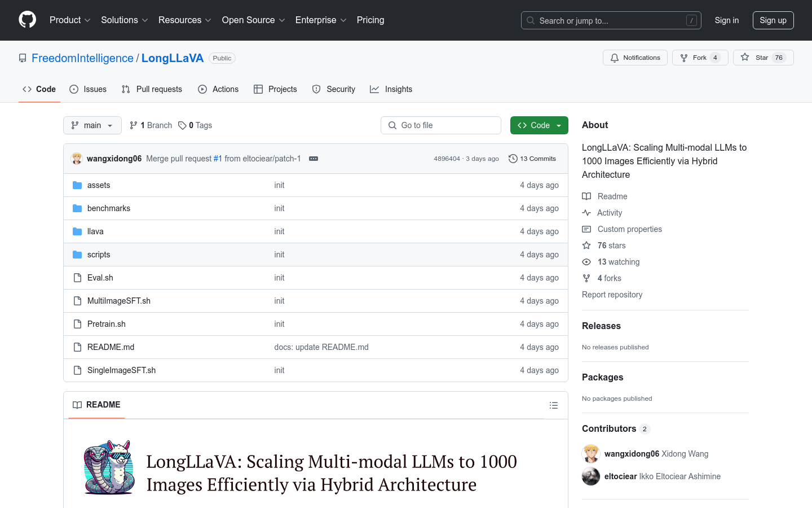Open commit hash 4896404

(447, 159)
